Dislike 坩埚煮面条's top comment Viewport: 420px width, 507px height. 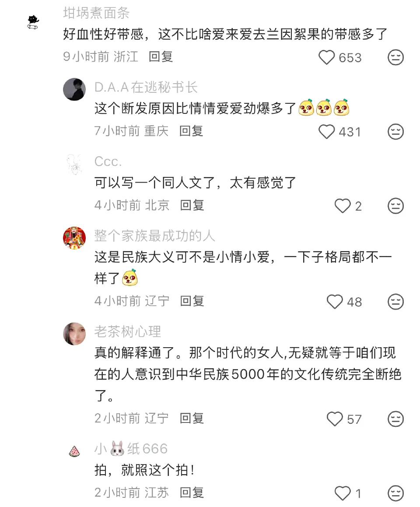click(395, 57)
